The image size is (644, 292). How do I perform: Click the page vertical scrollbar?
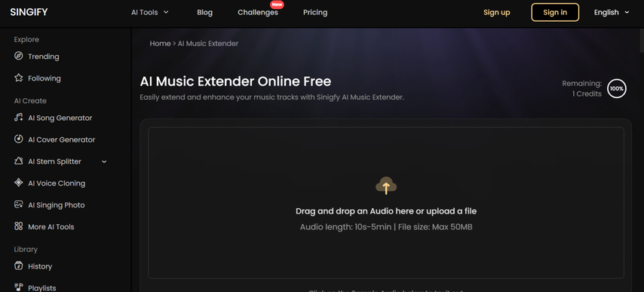point(641,41)
